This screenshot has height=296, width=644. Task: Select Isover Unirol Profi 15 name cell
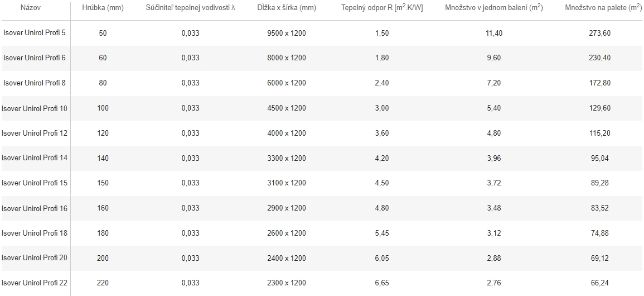pyautogui.click(x=35, y=183)
